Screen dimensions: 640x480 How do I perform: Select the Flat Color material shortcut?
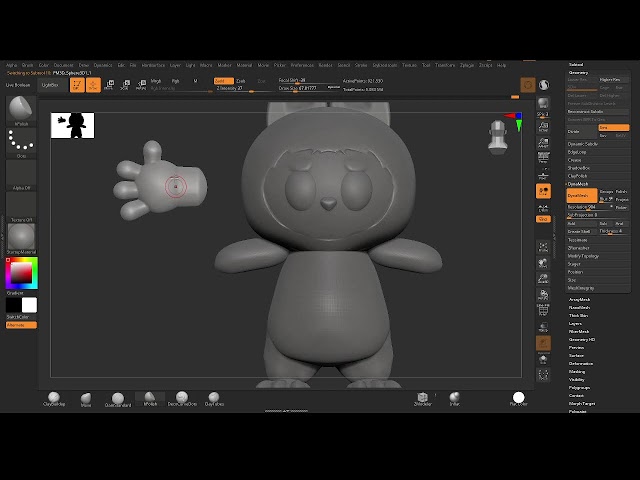[x=518, y=399]
